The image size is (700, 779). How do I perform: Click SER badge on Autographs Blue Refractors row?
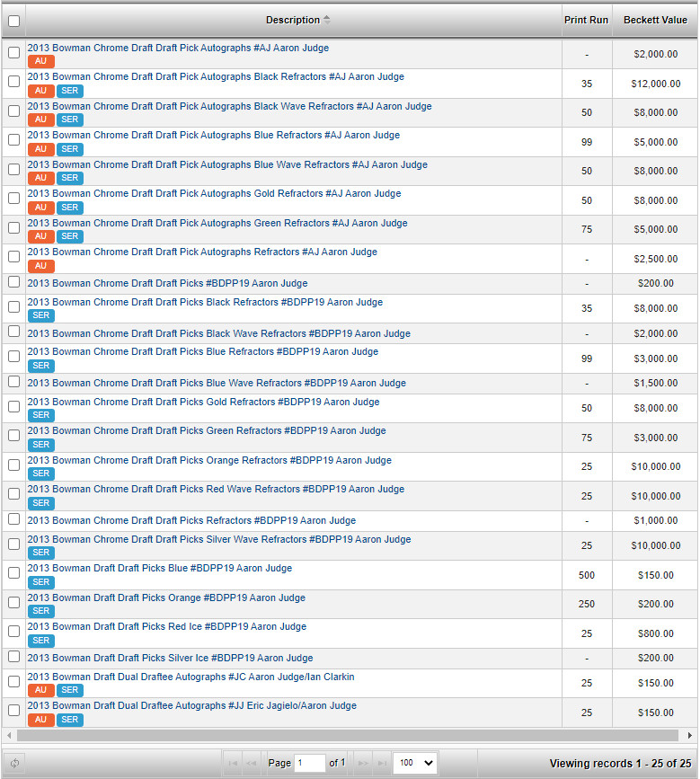(x=69, y=148)
